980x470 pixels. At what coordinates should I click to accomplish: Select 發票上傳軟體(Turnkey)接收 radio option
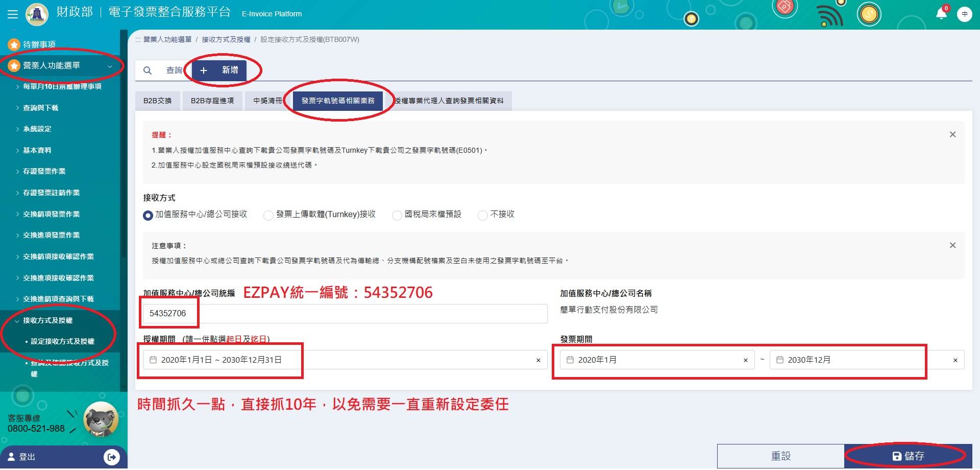click(x=268, y=216)
